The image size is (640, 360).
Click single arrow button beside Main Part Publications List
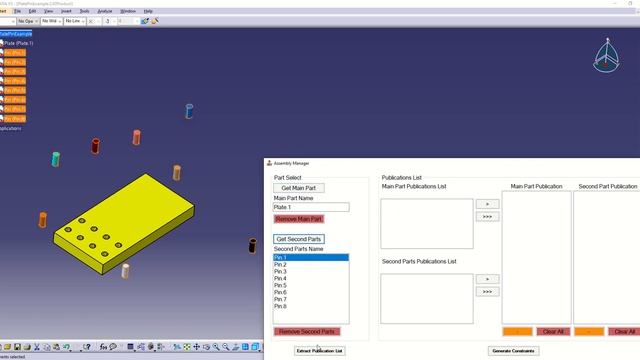tap(487, 204)
